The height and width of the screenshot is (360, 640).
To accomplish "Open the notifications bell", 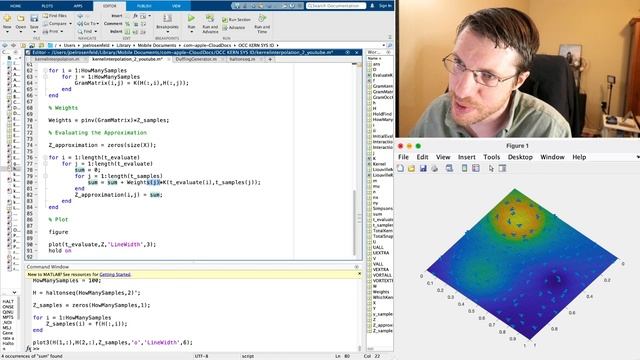I will coord(372,6).
